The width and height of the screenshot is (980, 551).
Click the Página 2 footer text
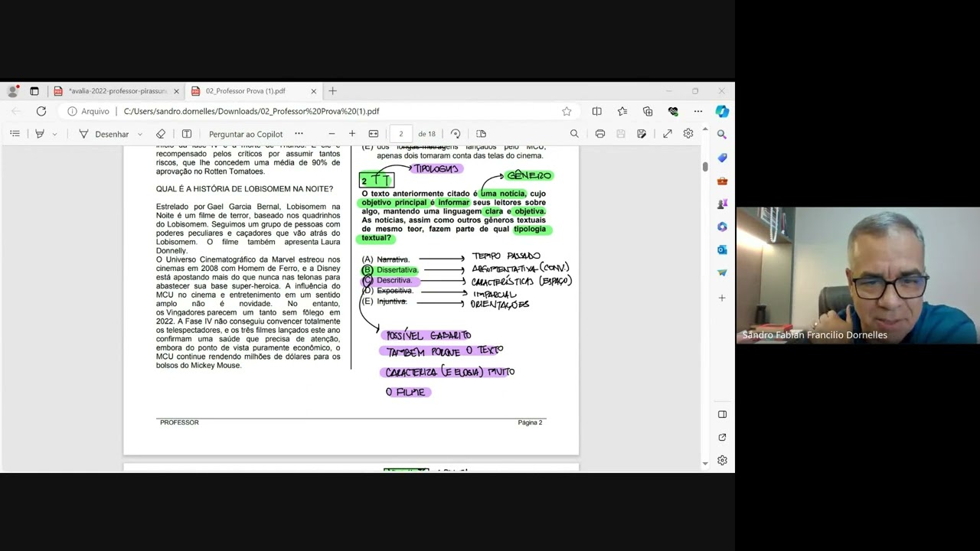click(530, 422)
